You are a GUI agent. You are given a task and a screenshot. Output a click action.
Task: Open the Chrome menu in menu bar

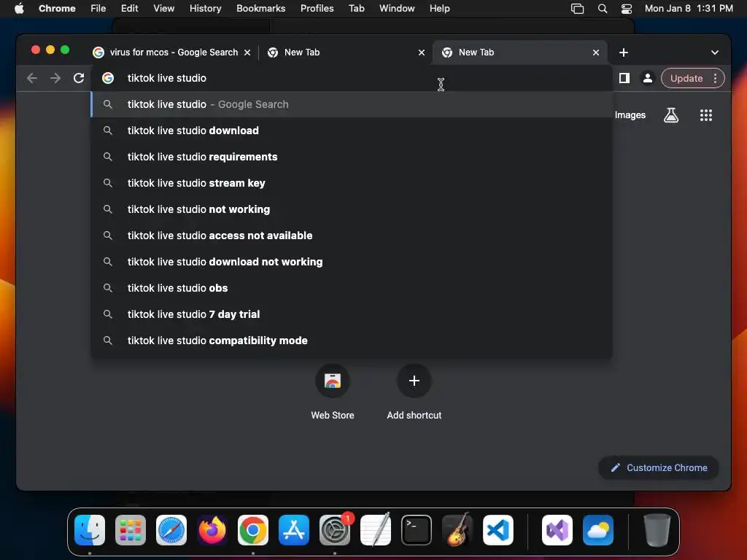point(57,8)
